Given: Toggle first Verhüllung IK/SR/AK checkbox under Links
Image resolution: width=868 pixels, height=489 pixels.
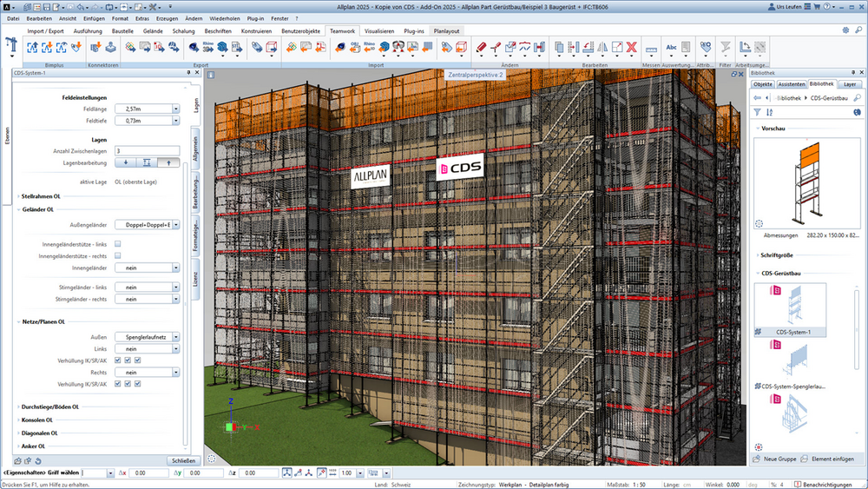Looking at the screenshot, I should (x=117, y=360).
